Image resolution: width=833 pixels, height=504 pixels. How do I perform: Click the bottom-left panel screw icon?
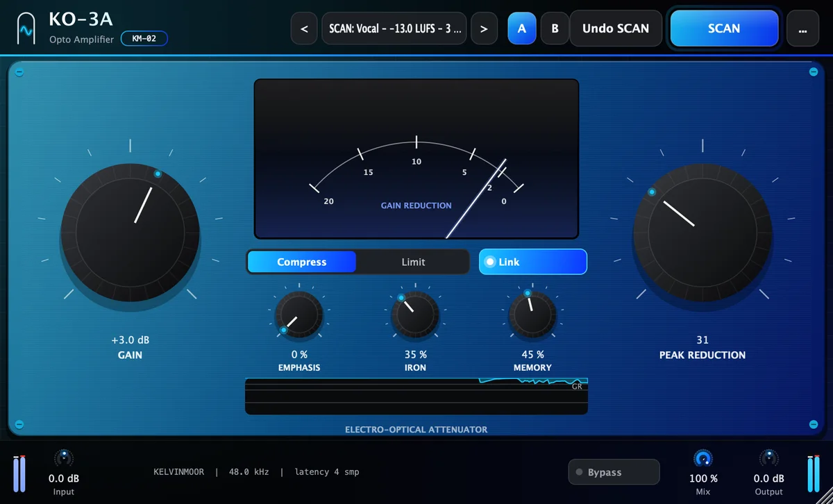pos(19,424)
